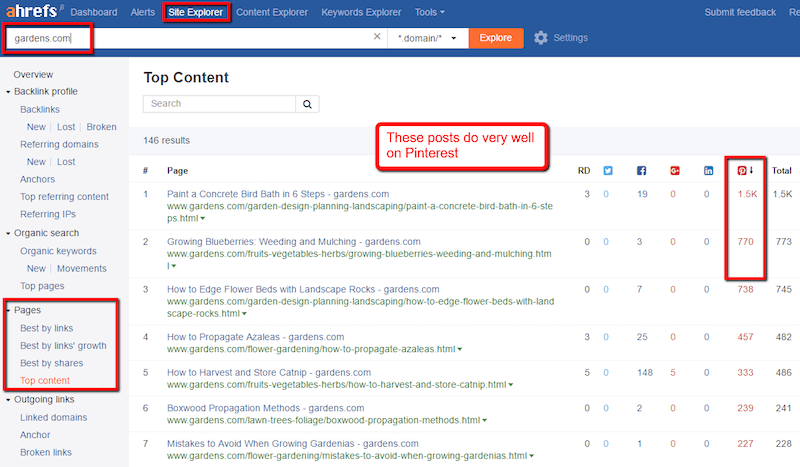The height and width of the screenshot is (467, 800).
Task: Expand URL options for azaleas page
Action: pos(460,350)
